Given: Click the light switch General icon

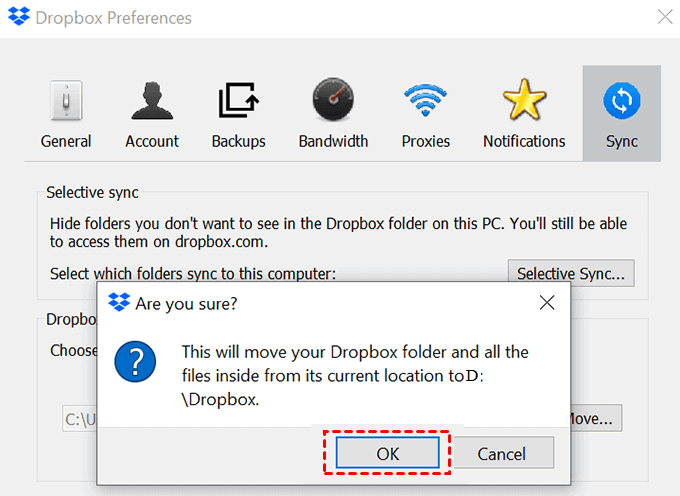Looking at the screenshot, I should tap(66, 102).
